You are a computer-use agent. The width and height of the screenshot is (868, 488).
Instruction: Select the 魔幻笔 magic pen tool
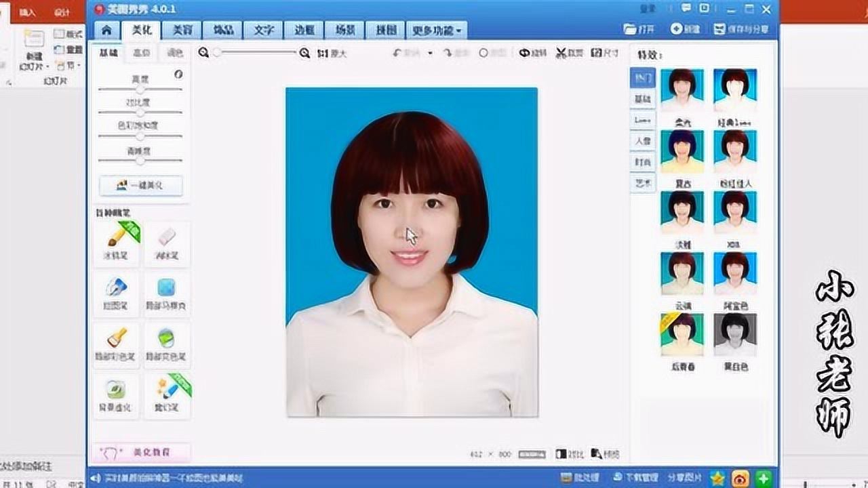pos(167,396)
